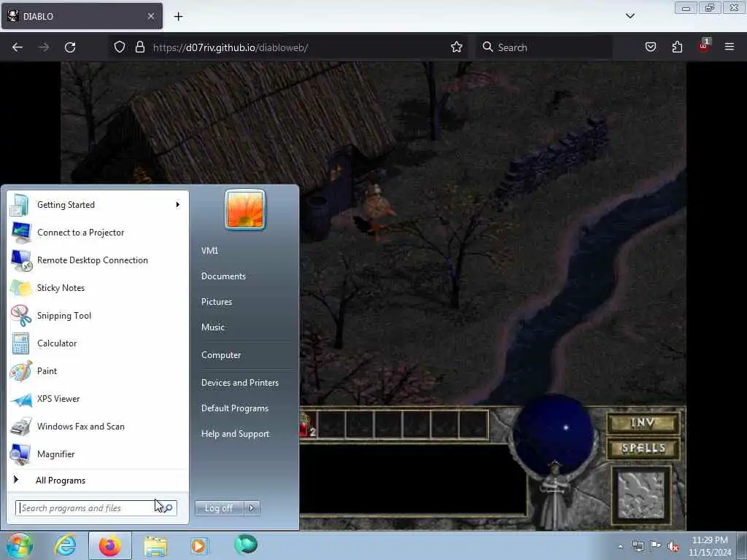Bookmark this page with the star

click(x=457, y=47)
